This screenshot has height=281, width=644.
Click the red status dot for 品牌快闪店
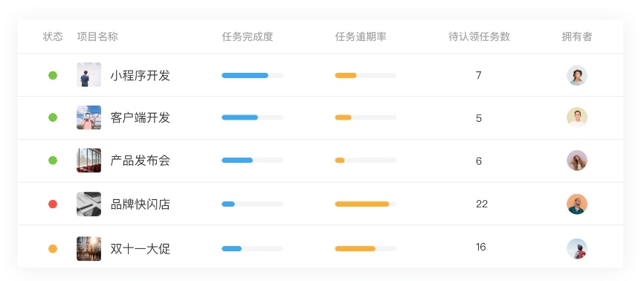(53, 204)
